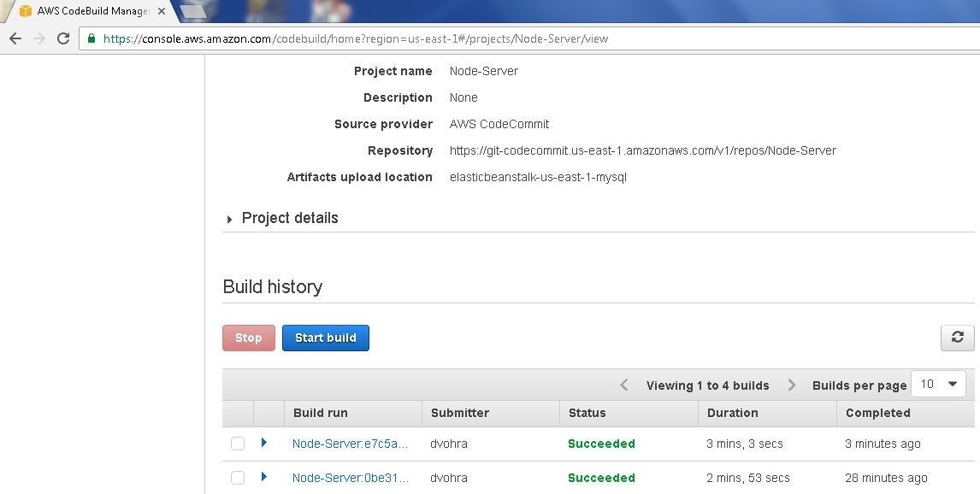Image resolution: width=980 pixels, height=494 pixels.
Task: Click the AWS CodeBuild favicon on the tab
Action: click(24, 11)
